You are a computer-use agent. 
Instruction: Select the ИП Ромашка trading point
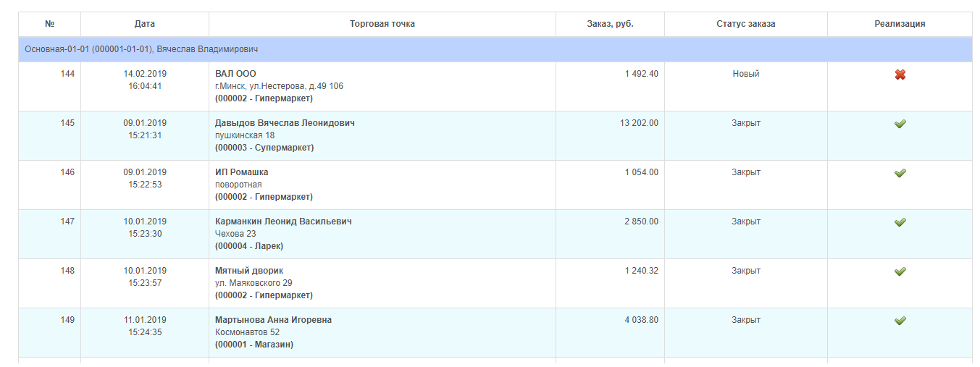(241, 172)
